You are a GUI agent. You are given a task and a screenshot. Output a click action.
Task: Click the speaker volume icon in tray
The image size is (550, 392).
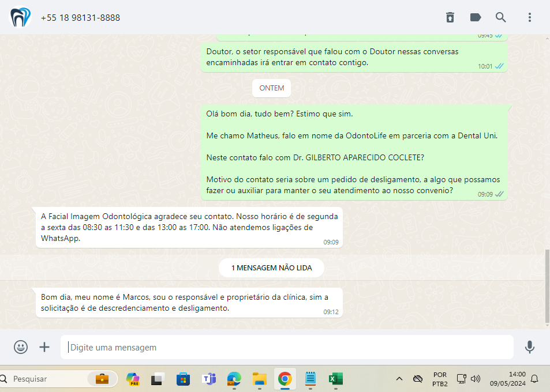pos(476,379)
